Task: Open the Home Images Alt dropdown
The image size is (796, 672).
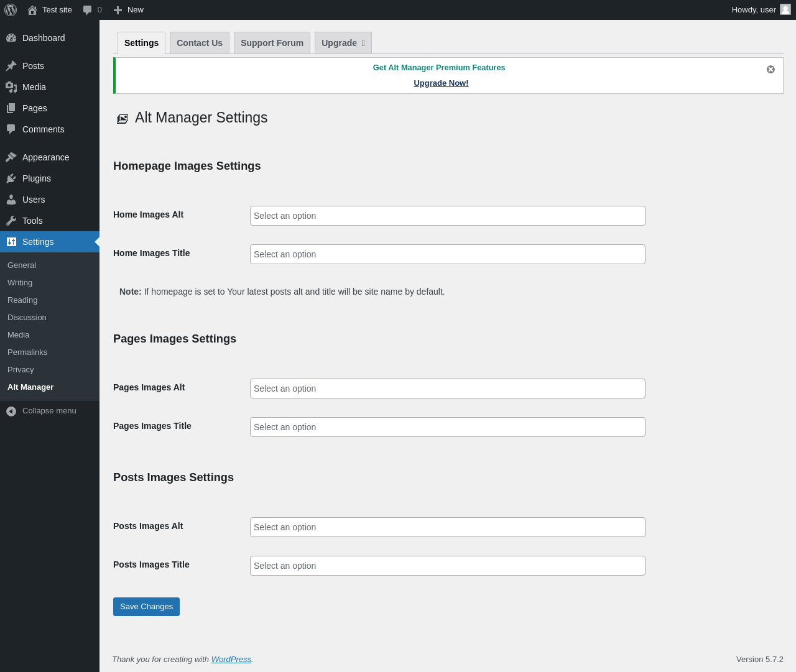Action: 448,216
